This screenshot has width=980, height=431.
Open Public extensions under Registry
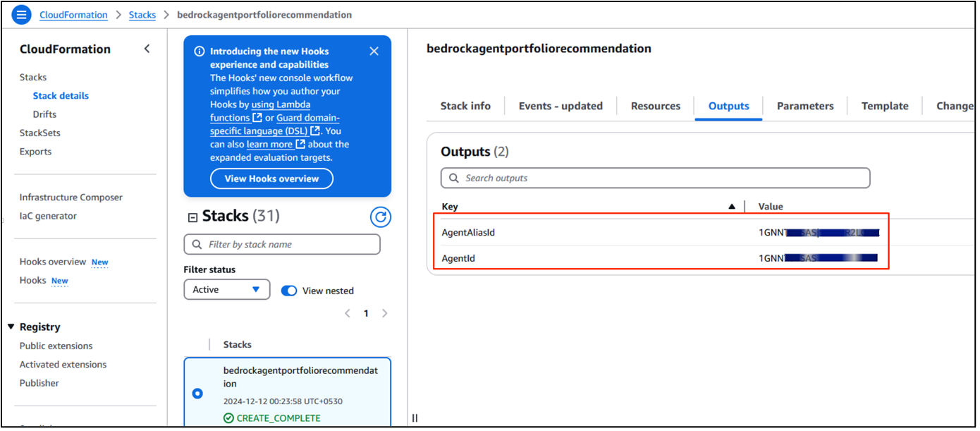[56, 346]
